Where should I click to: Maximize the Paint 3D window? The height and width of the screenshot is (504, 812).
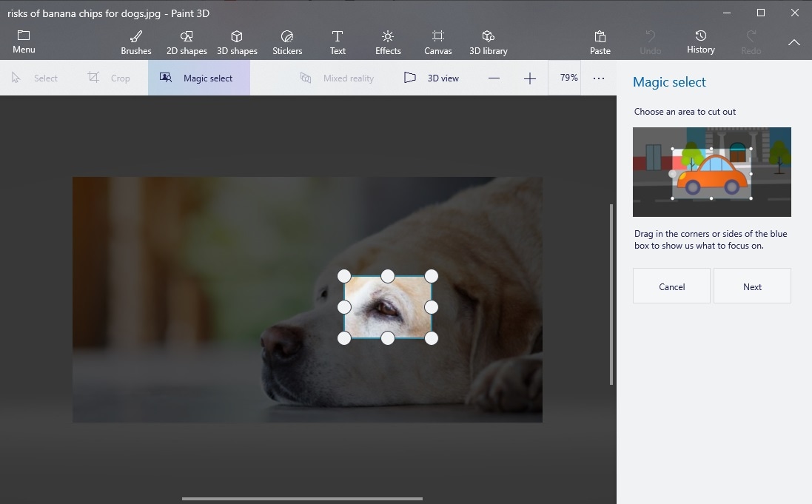click(761, 13)
